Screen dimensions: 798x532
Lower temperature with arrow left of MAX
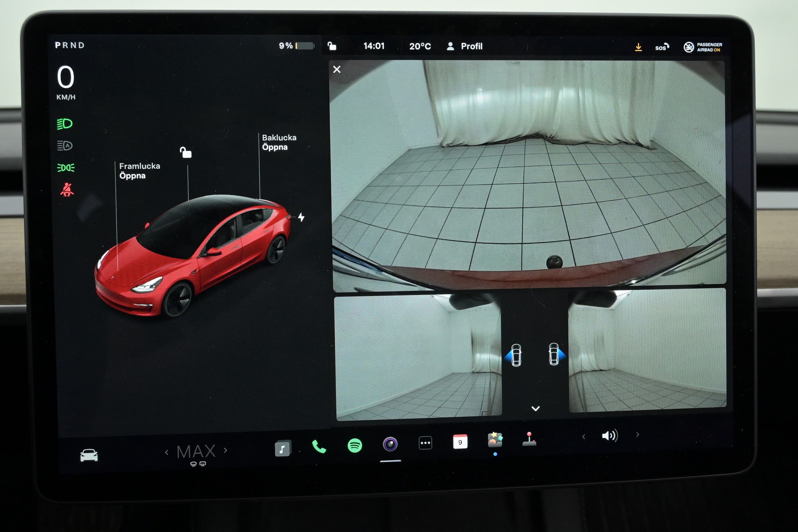[x=167, y=452]
